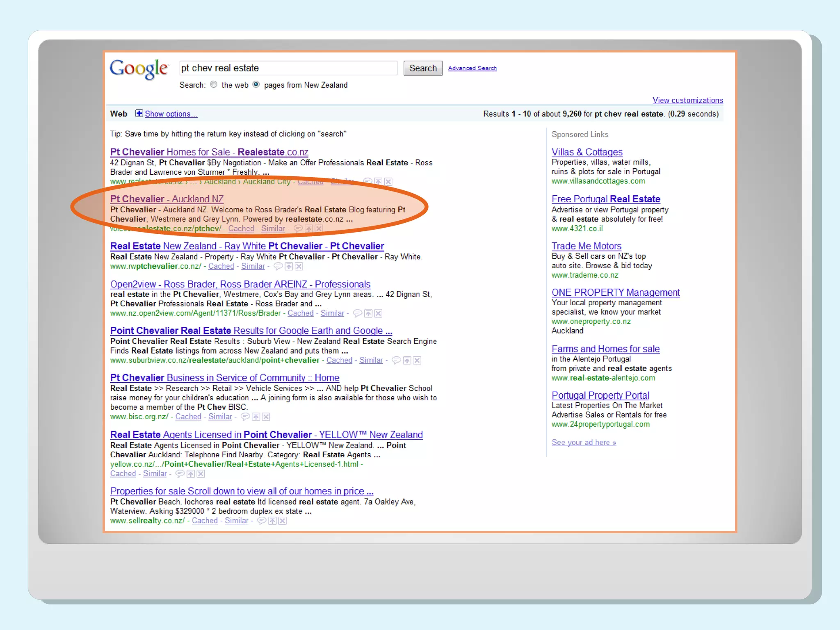Viewport: 840px width, 630px height.
Task: Open Cached link for Open2view result
Action: (x=300, y=313)
